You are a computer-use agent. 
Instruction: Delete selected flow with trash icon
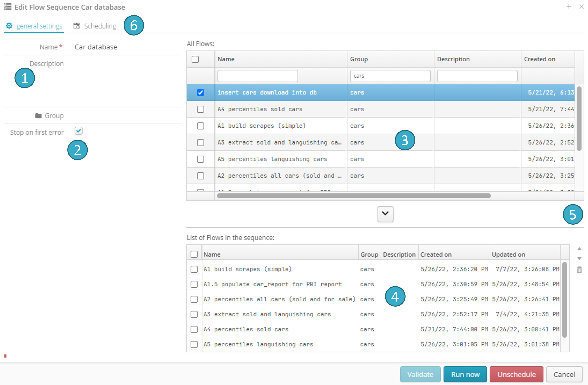(x=579, y=270)
